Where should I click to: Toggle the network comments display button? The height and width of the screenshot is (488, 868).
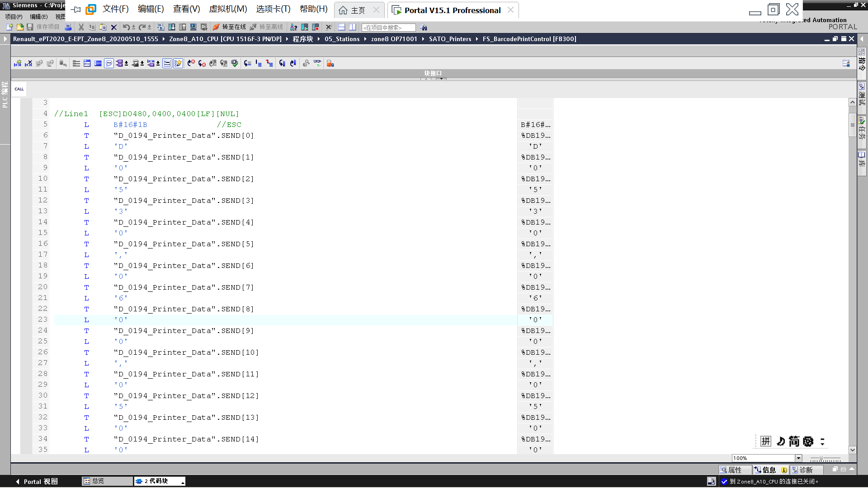[x=109, y=64]
